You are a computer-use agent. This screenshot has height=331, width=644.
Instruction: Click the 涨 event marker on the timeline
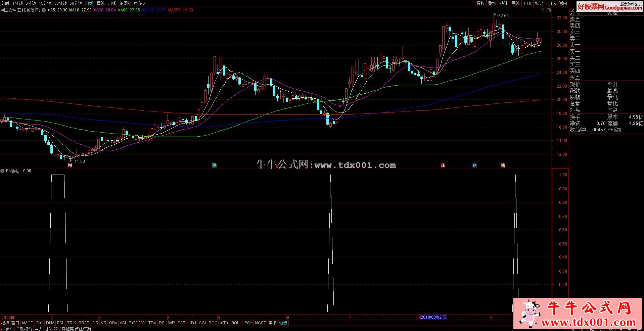coord(443,165)
